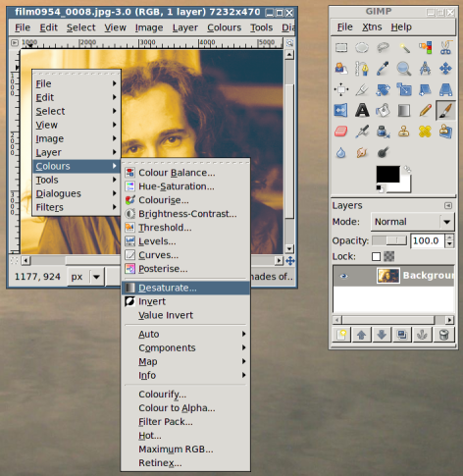
Task: Select the Smudge tool
Action: [x=362, y=152]
